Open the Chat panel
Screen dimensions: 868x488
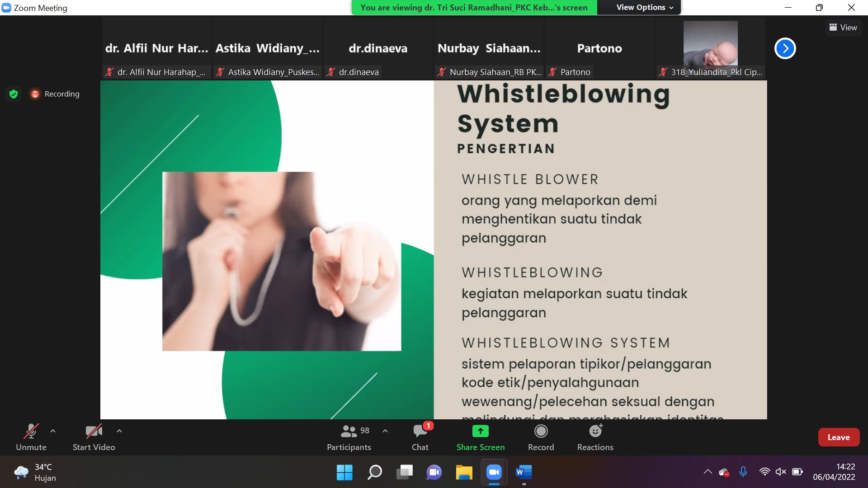point(420,437)
